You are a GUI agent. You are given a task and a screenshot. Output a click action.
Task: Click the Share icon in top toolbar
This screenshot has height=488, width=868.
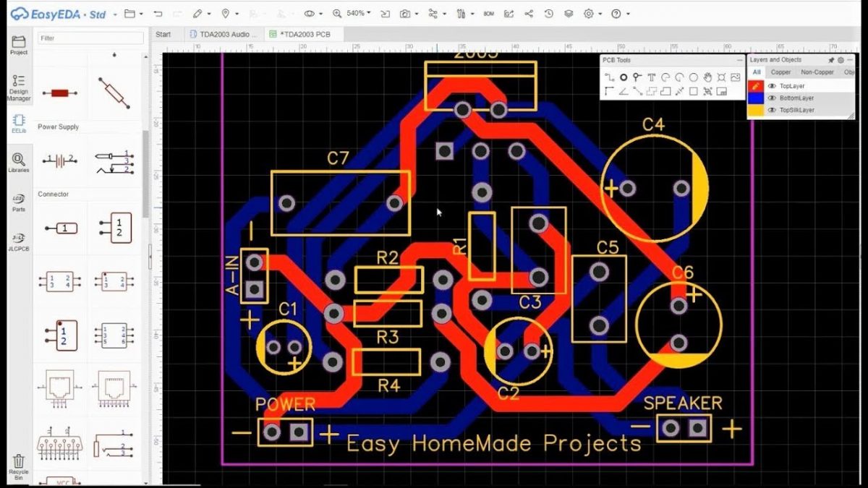pos(529,14)
